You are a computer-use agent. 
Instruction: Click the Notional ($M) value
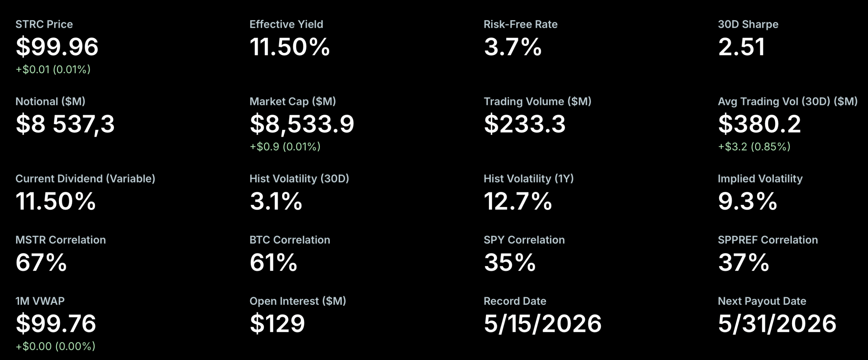(x=65, y=124)
